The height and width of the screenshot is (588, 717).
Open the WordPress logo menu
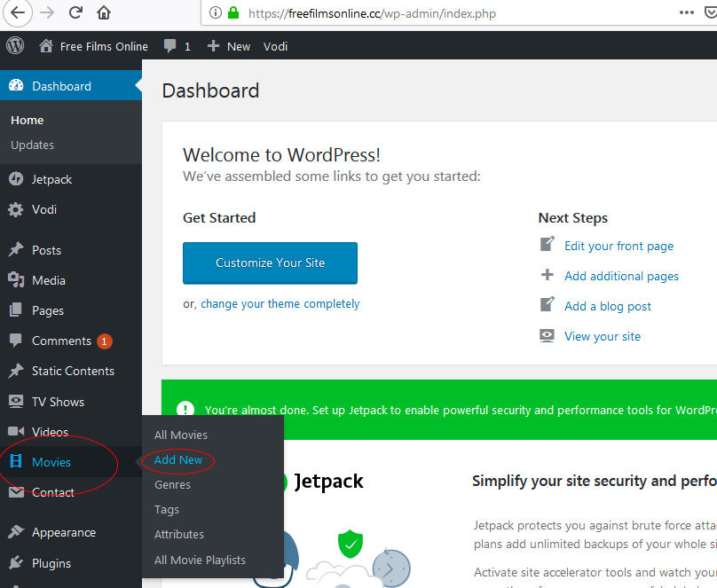15,46
